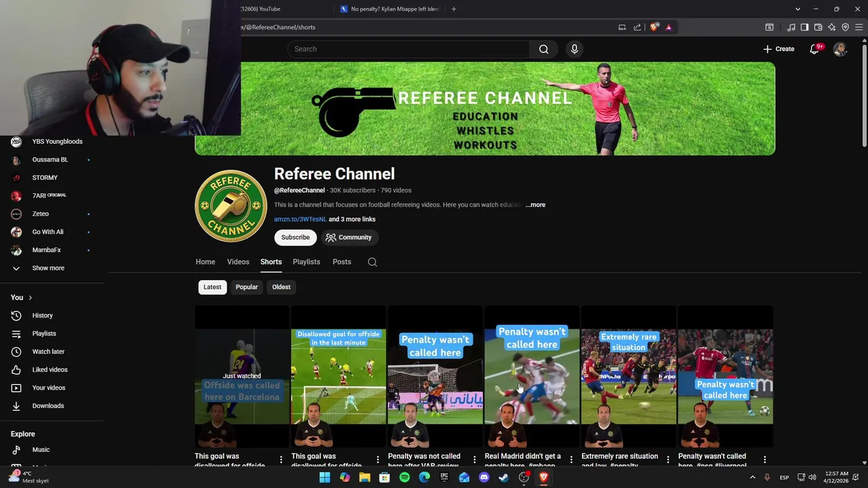Click the Community button

click(x=349, y=237)
